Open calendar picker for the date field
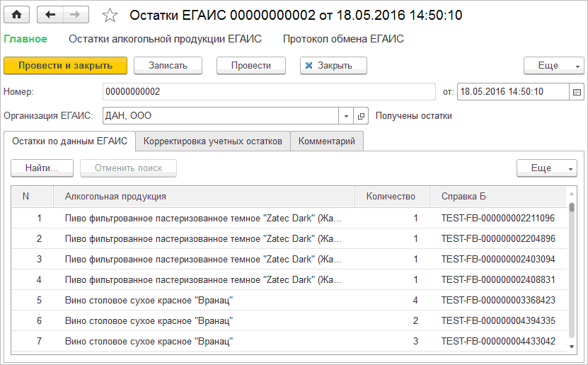Image resolution: width=588 pixels, height=365 pixels. (x=577, y=92)
